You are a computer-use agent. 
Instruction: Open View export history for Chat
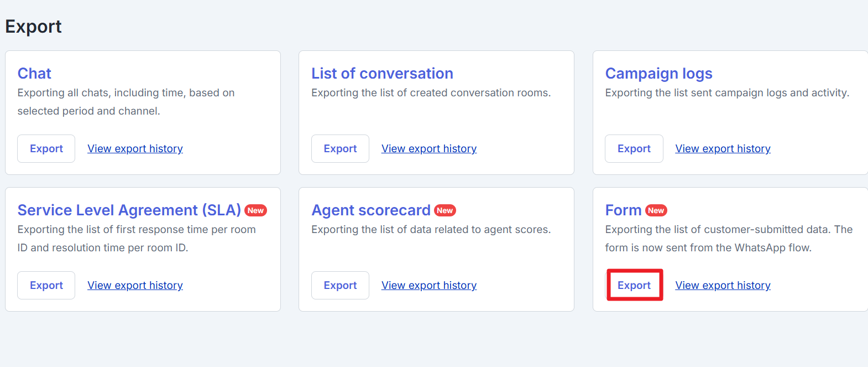[x=135, y=148]
